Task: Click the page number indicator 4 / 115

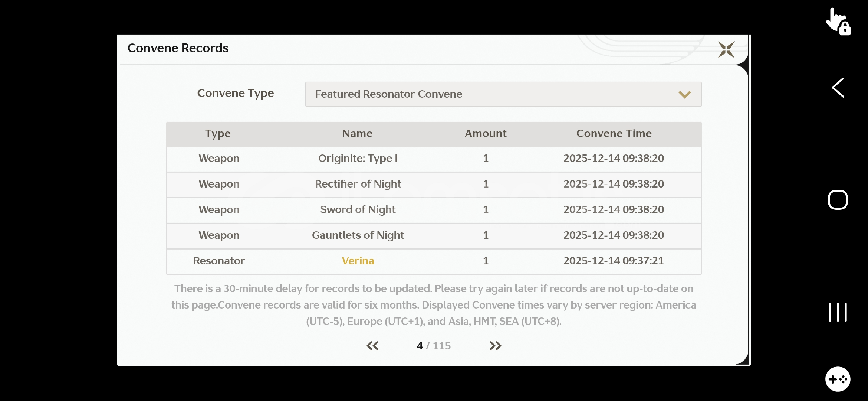Action: pos(433,346)
